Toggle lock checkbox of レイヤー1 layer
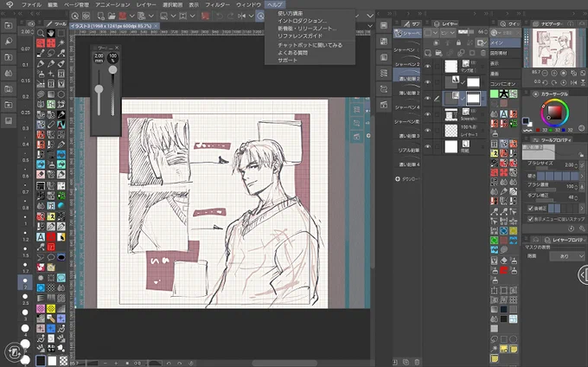The width and height of the screenshot is (588, 367). [x=437, y=130]
